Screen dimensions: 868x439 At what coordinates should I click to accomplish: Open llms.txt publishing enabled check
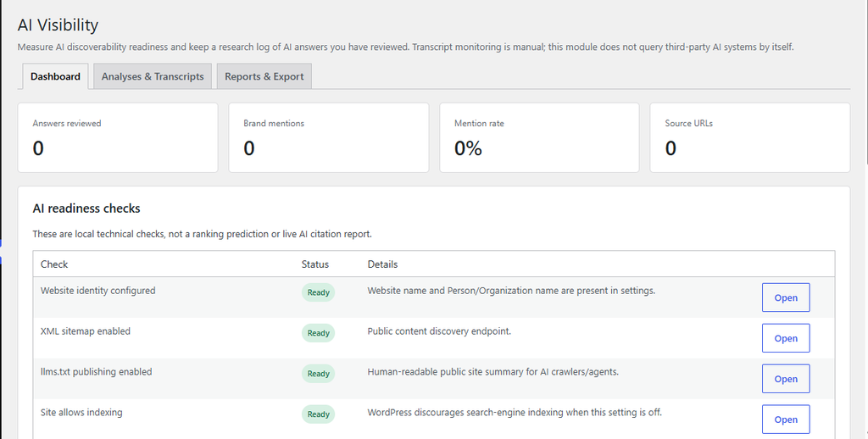click(786, 379)
